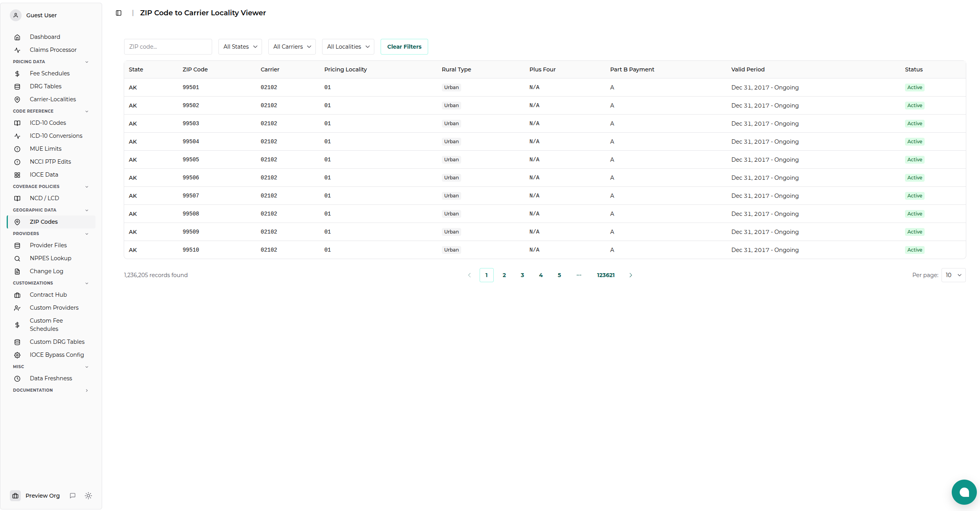Viewport: 980px width, 511px height.
Task: Open the MUE Limits page
Action: (51, 149)
